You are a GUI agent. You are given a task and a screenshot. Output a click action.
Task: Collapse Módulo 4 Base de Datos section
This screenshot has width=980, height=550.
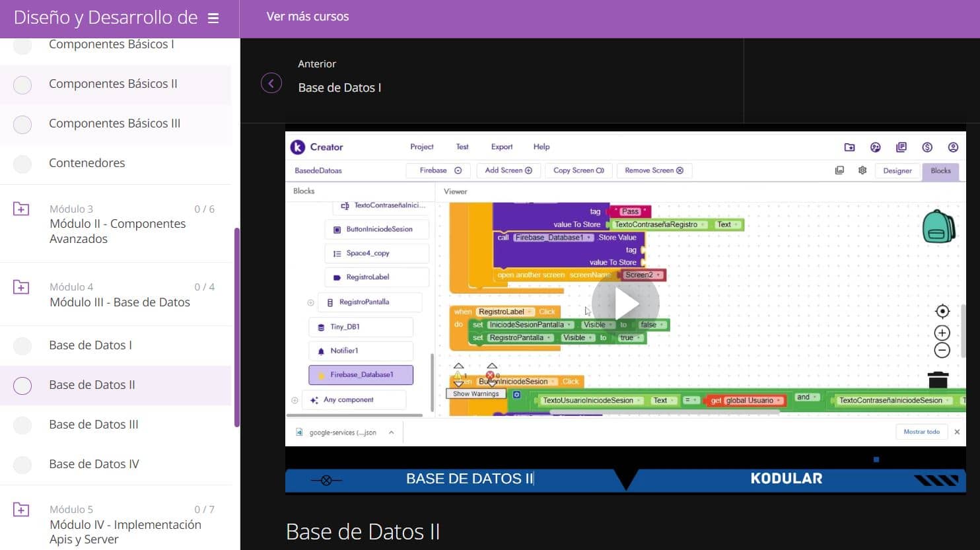(21, 287)
